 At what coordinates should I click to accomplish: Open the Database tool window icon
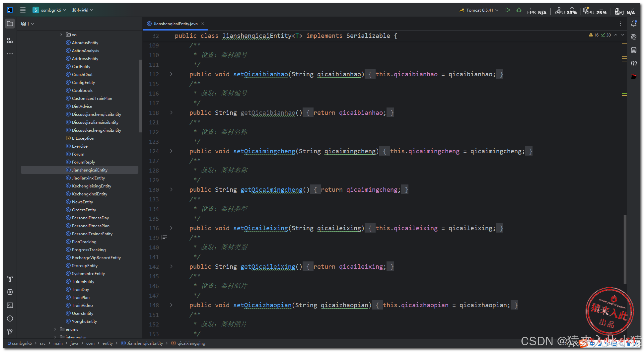(x=634, y=50)
